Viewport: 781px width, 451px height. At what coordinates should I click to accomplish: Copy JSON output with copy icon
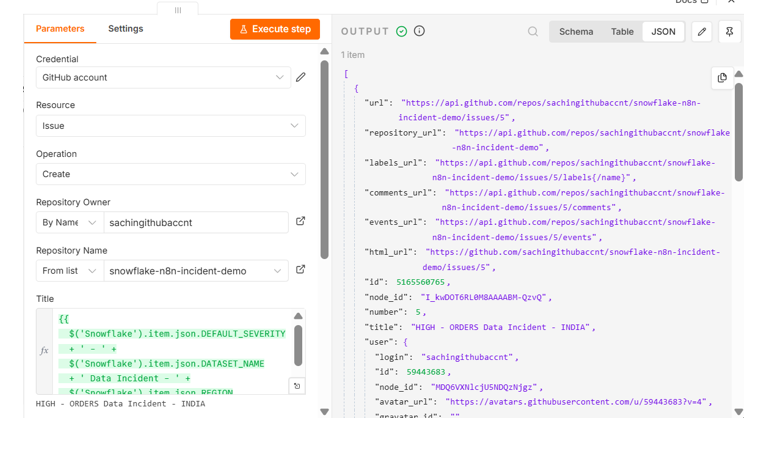pos(722,78)
